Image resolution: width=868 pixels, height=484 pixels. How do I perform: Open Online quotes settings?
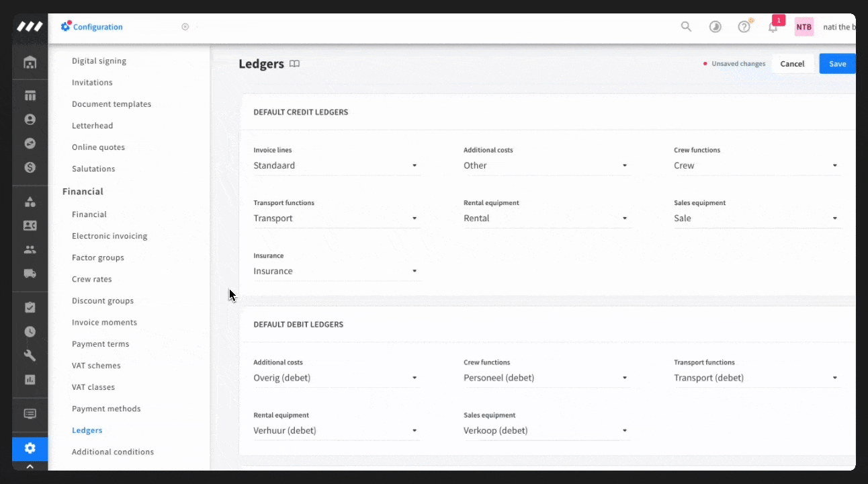click(x=98, y=147)
